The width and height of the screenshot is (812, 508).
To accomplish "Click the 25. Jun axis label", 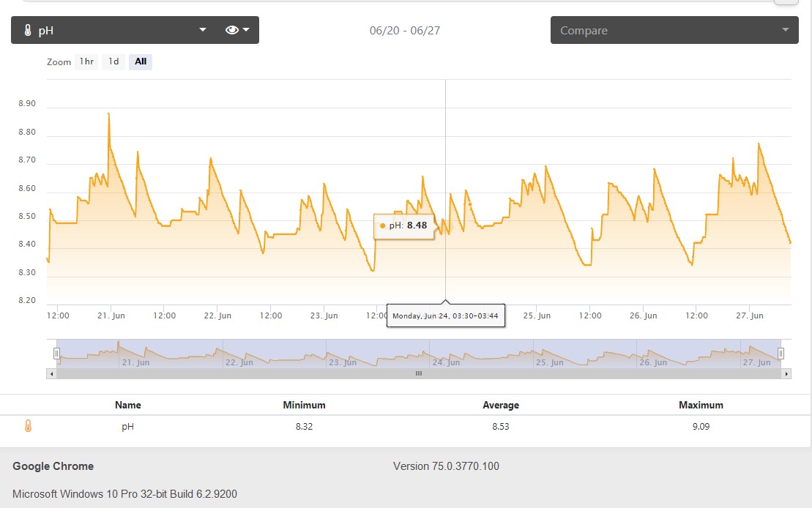I will (x=537, y=315).
